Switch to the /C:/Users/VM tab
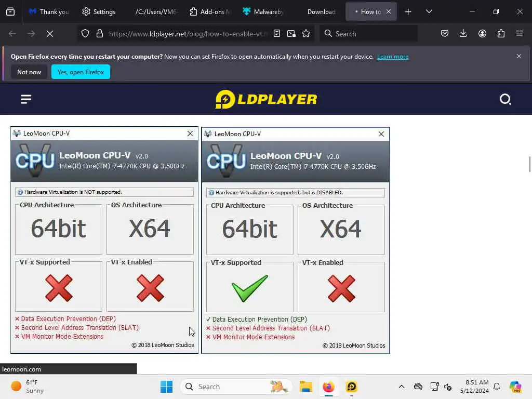Image resolution: width=532 pixels, height=399 pixels. 155,11
